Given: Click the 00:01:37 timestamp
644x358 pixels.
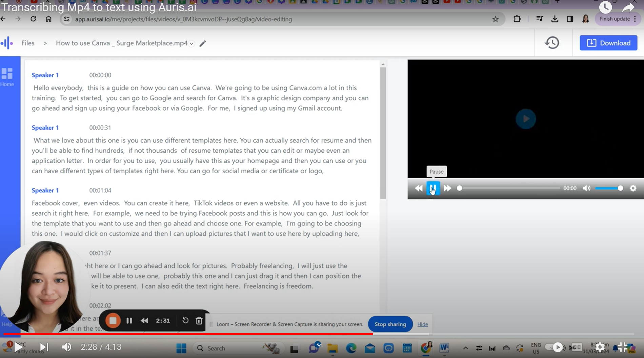Looking at the screenshot, I should 100,253.
